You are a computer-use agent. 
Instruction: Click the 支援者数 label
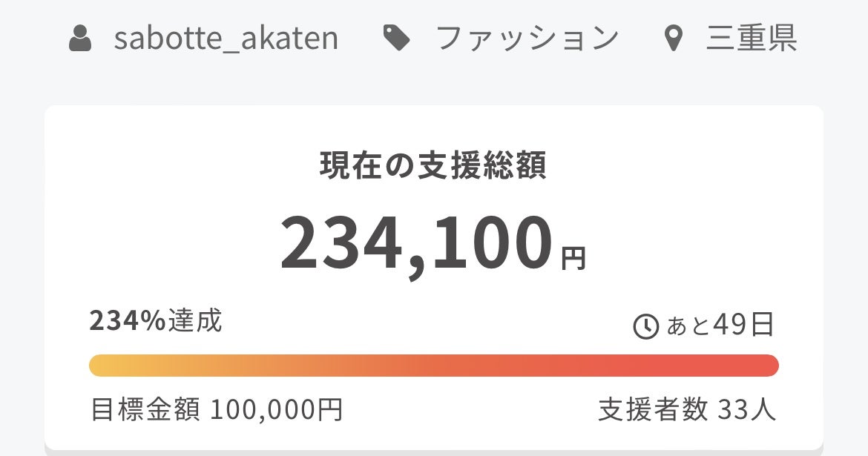click(653, 409)
